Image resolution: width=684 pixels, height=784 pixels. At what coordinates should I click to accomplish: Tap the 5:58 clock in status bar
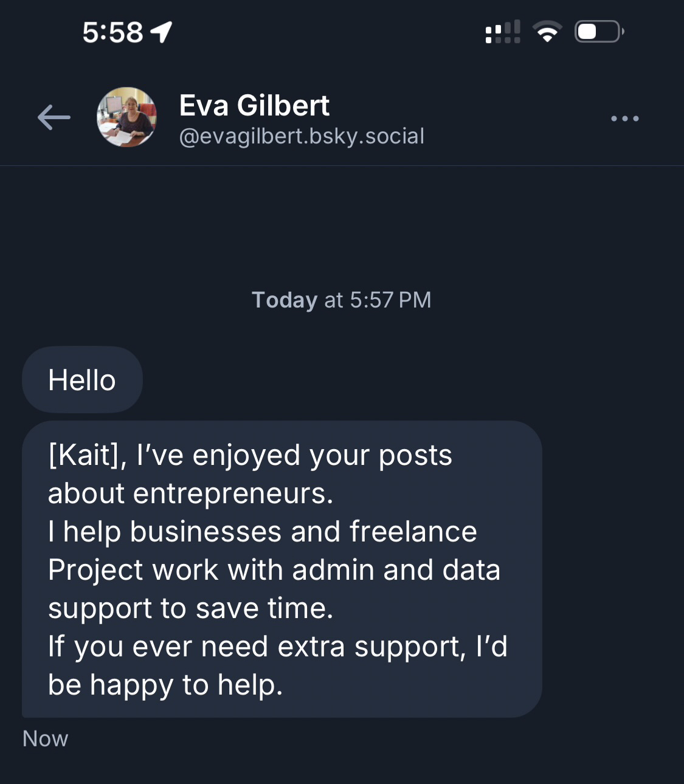coord(112,32)
